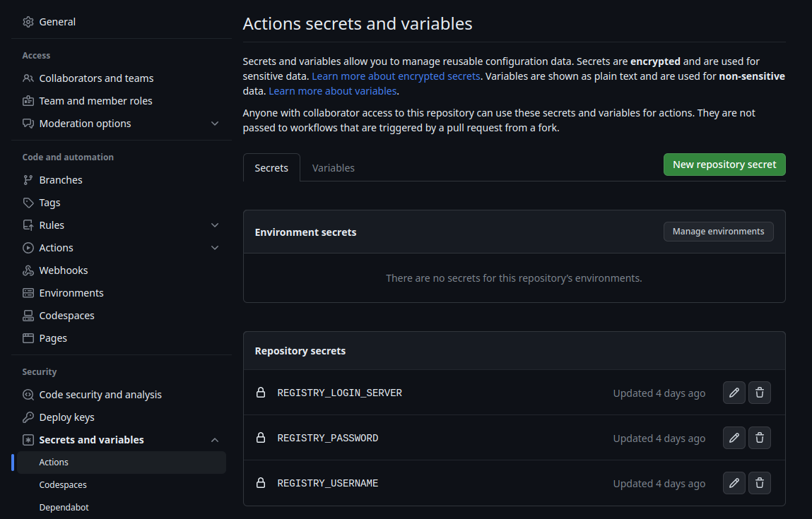Expand the Moderation options section
Screen dimensions: 812x519
pos(215,124)
